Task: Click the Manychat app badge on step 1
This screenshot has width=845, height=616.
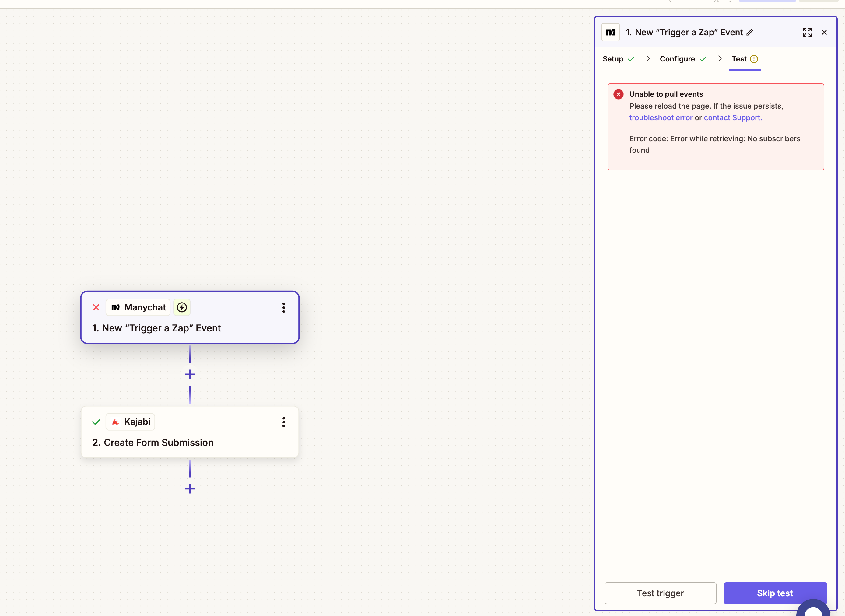Action: [x=138, y=307]
